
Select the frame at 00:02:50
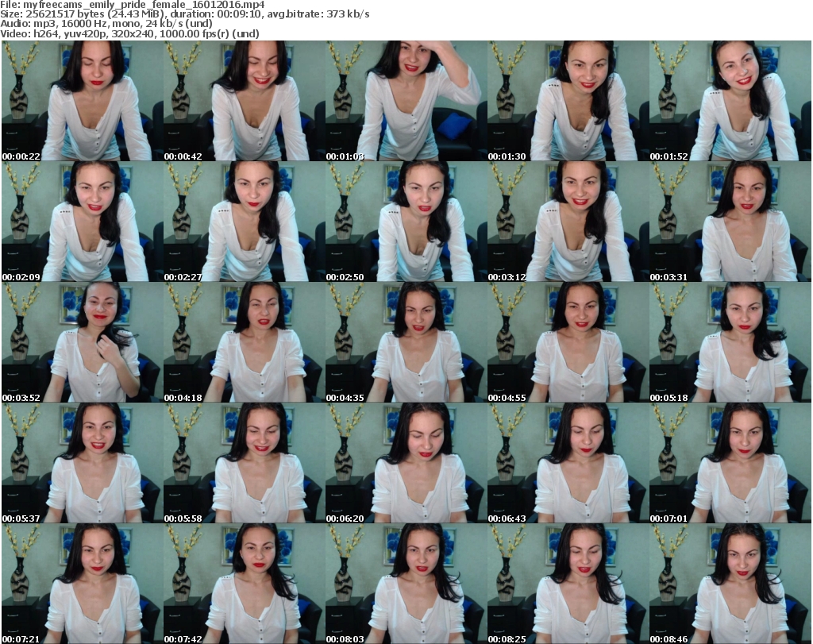[406, 222]
